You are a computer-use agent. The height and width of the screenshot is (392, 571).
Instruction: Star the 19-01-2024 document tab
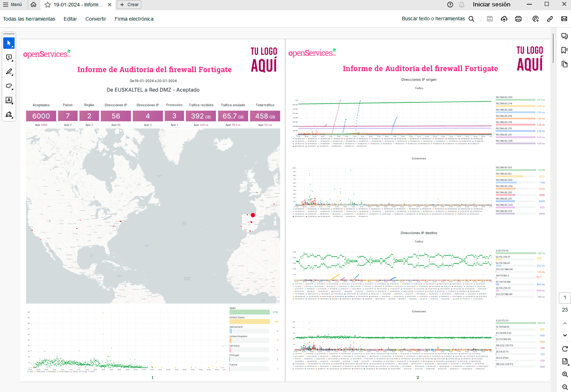(48, 5)
